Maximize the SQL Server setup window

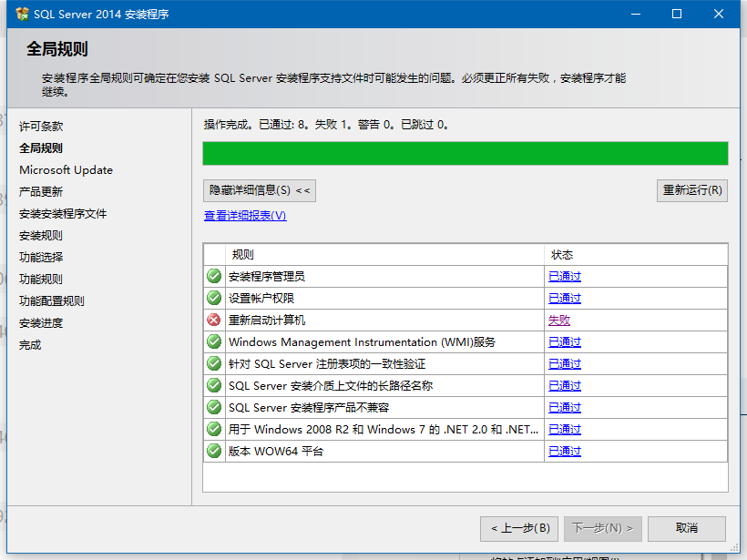677,14
